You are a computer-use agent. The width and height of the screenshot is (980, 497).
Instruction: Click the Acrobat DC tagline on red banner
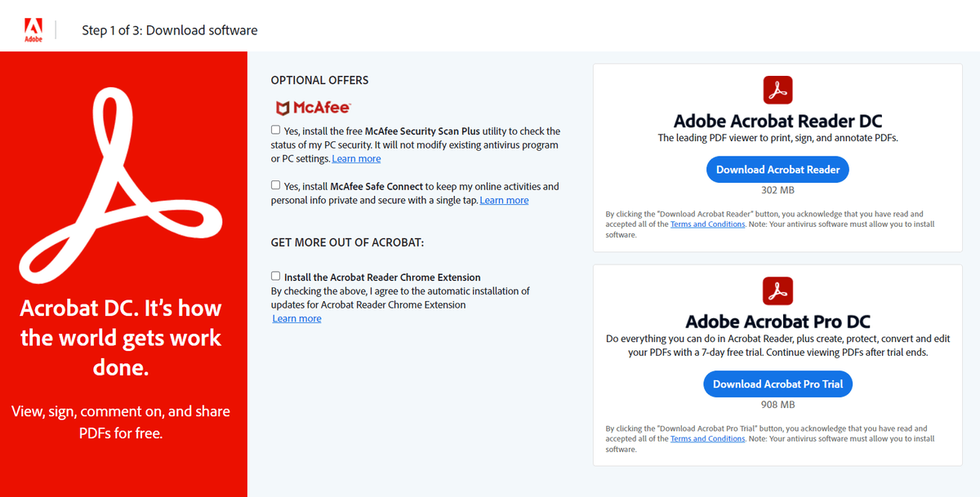[121, 337]
